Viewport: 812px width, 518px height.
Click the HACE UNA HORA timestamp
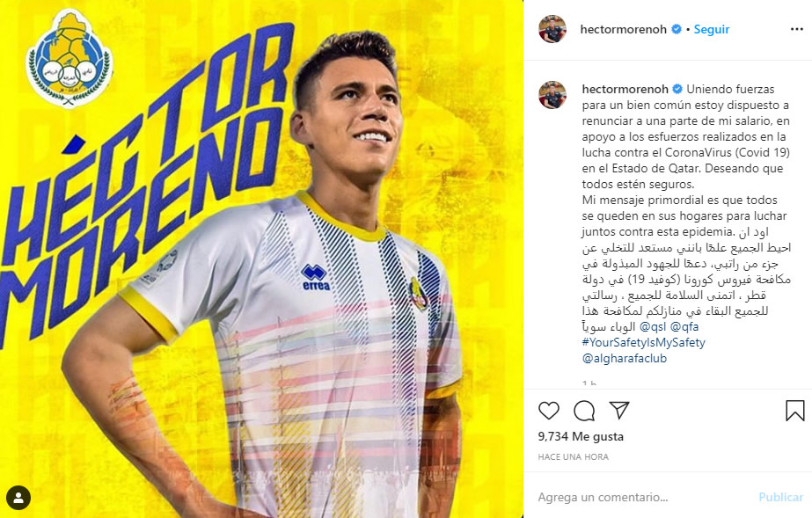574,457
